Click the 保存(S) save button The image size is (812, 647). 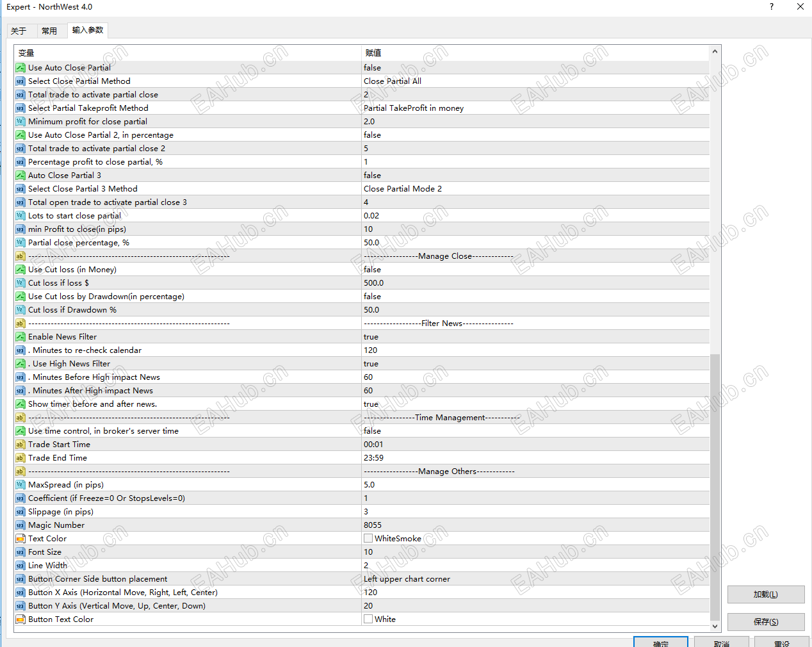[x=766, y=622]
